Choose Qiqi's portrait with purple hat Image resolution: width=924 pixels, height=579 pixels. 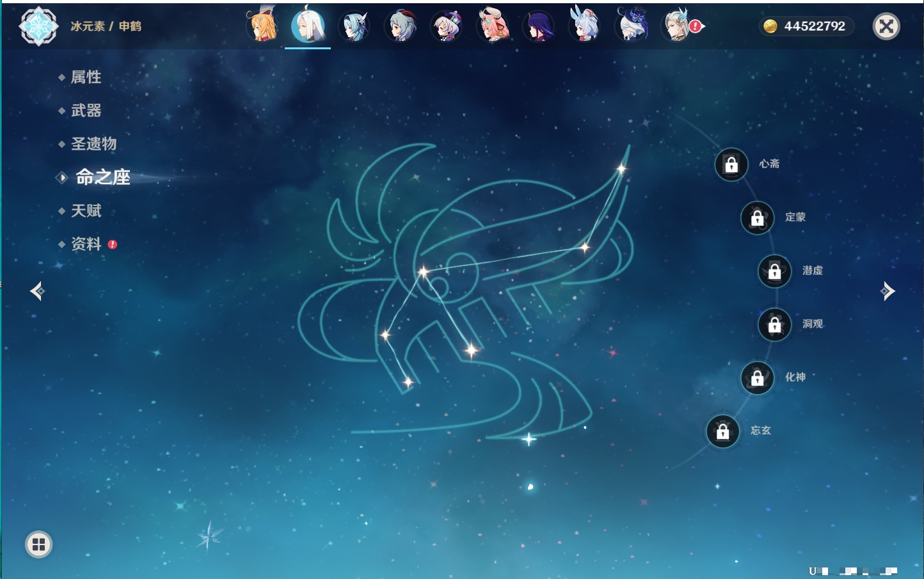[x=447, y=26]
